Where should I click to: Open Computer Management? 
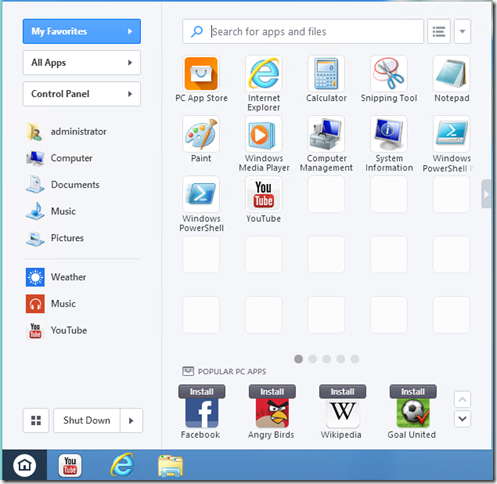tap(326, 134)
